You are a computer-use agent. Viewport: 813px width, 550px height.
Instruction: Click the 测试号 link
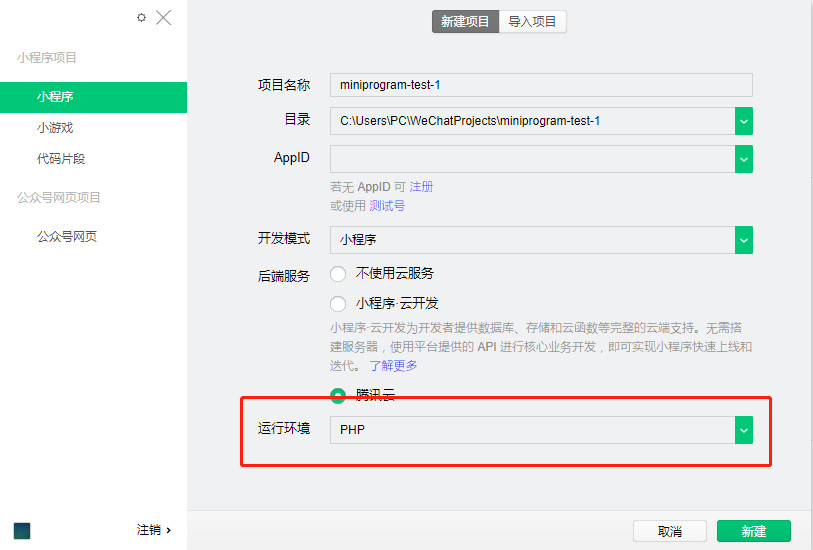click(387, 206)
